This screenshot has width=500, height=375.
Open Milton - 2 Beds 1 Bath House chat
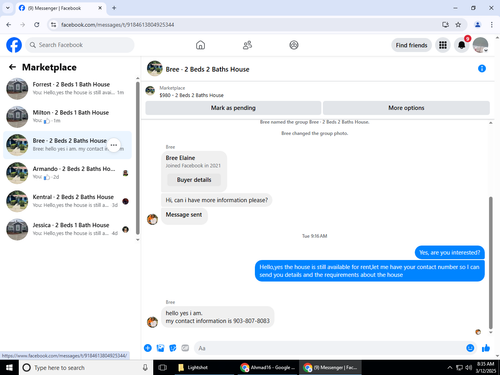(68, 117)
